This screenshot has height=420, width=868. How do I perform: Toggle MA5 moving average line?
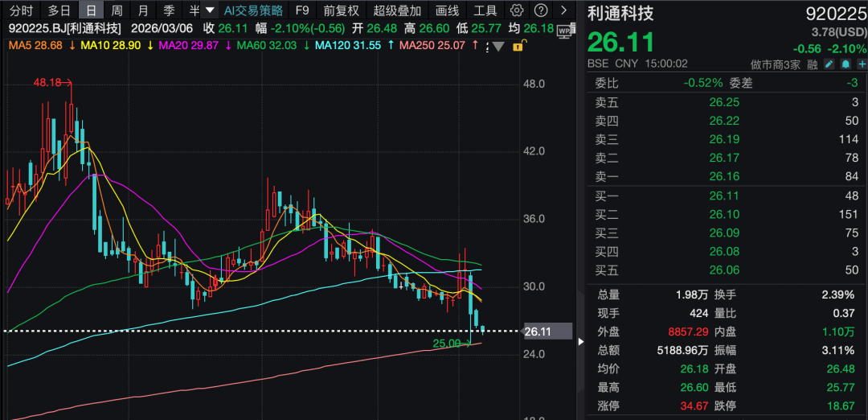(36, 45)
